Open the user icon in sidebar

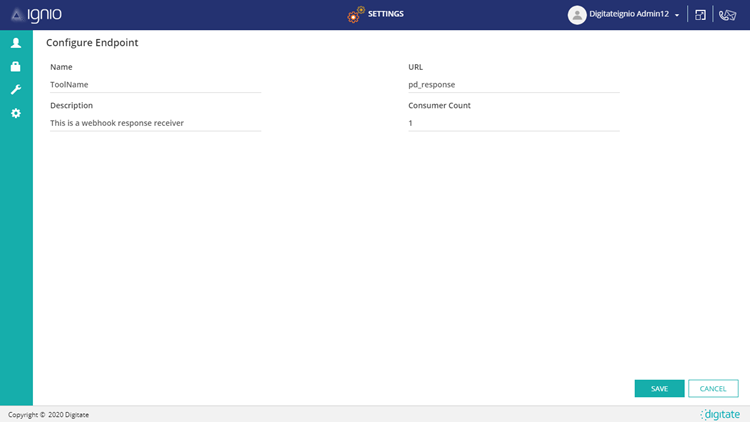tap(16, 43)
